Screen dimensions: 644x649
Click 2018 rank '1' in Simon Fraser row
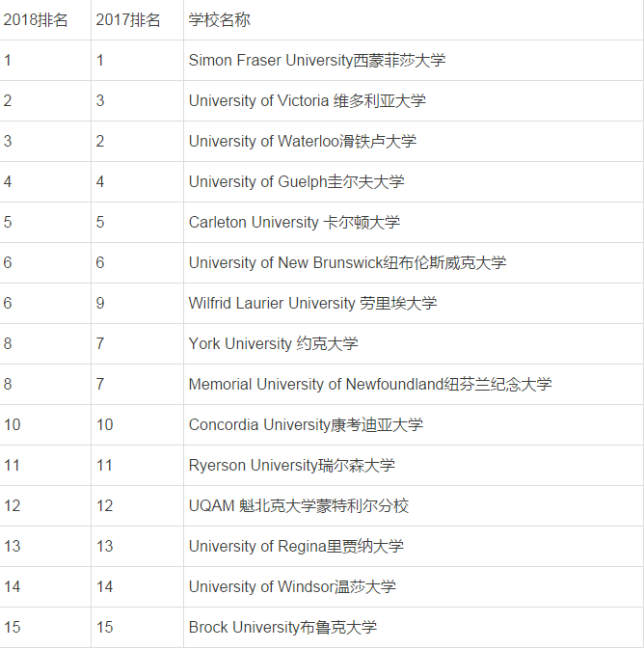tap(8, 61)
